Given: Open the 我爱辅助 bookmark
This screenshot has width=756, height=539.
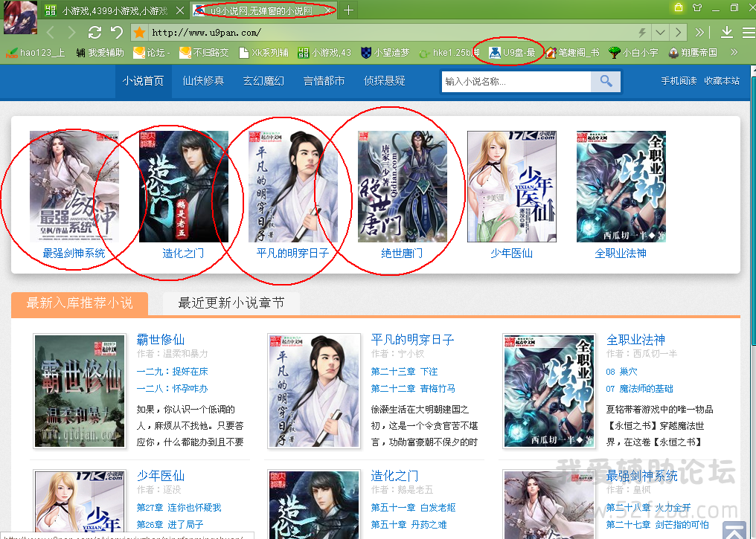Looking at the screenshot, I should (100, 53).
